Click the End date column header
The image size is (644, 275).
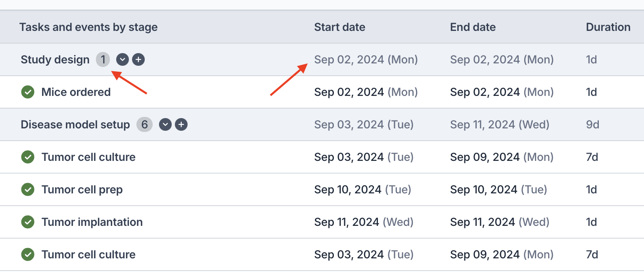coord(473,27)
